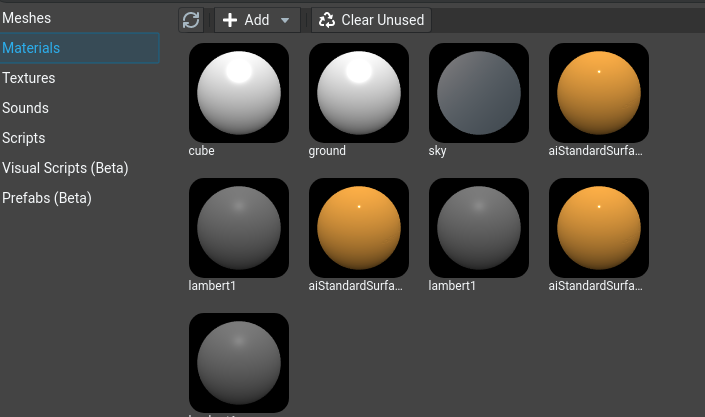Select aiStandardSurfa material between the two lambert1
705x417 pixels.
coord(359,228)
